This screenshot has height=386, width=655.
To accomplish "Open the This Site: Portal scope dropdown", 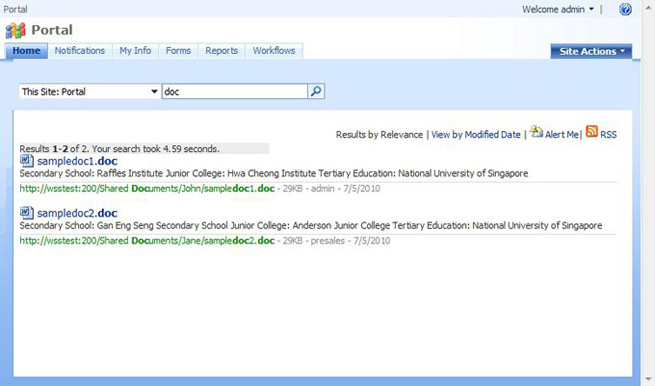I will click(89, 91).
